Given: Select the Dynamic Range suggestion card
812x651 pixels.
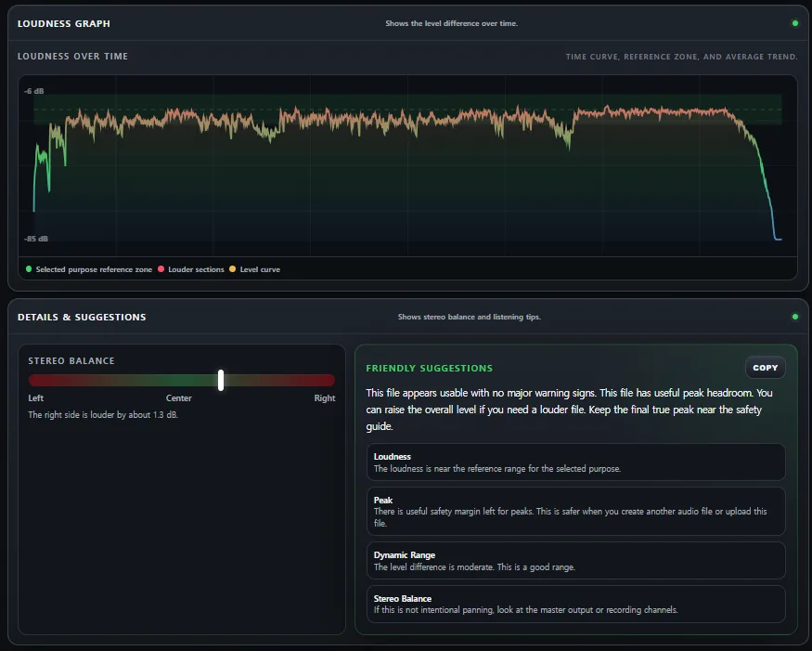Looking at the screenshot, I should (x=576, y=560).
